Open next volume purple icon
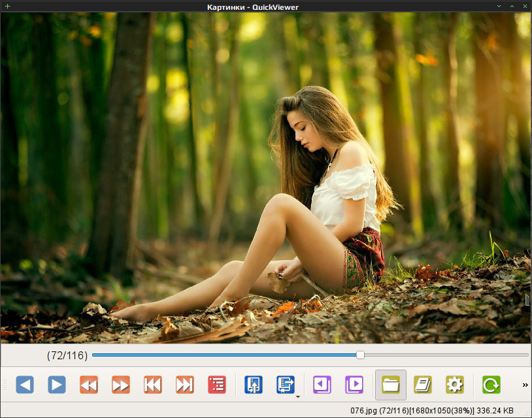 [354, 385]
